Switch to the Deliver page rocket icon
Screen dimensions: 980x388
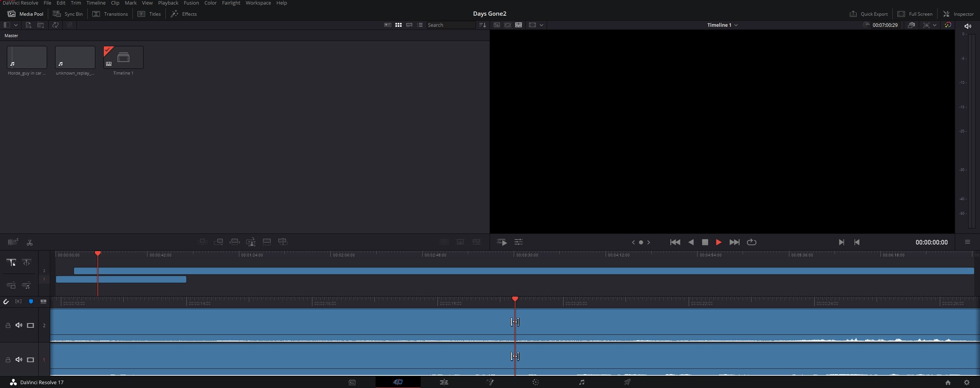627,382
